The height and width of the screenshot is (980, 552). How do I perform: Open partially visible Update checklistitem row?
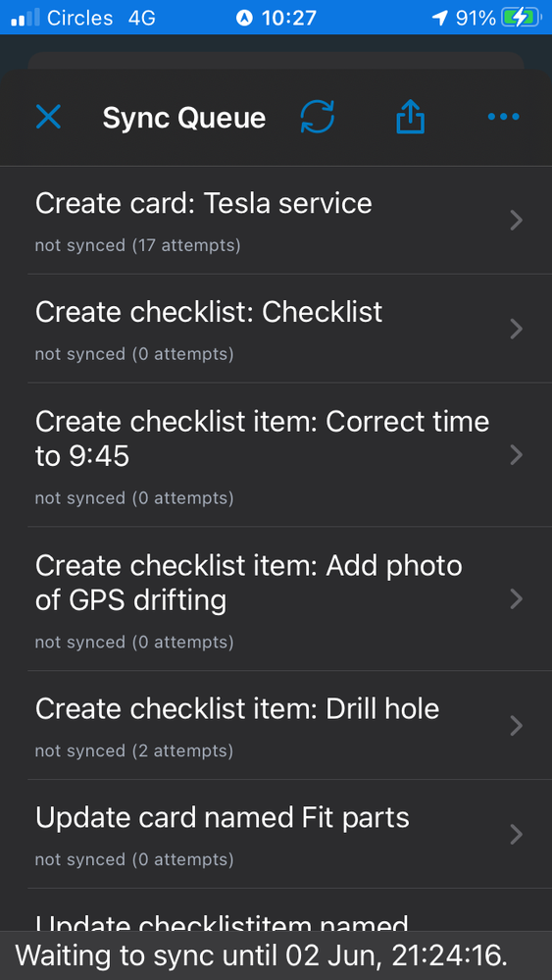tap(276, 910)
